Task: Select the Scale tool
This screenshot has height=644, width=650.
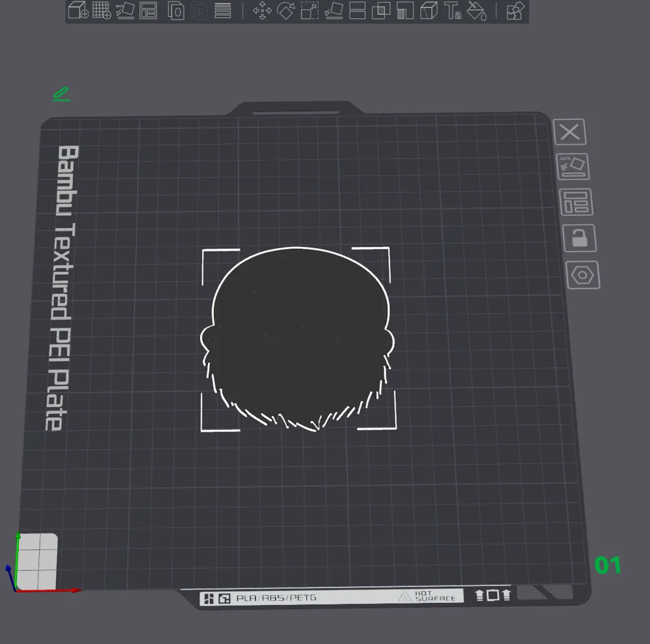Action: [x=309, y=11]
